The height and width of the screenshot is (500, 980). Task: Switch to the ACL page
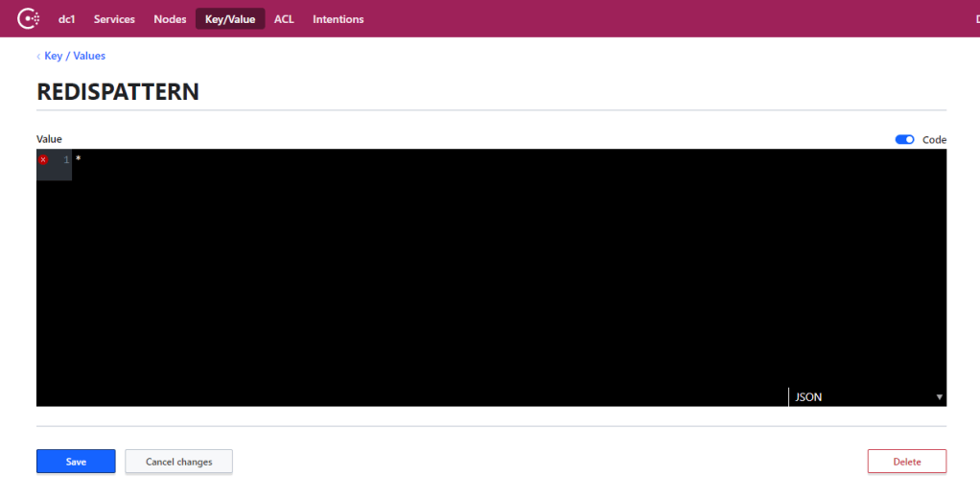pyautogui.click(x=284, y=19)
